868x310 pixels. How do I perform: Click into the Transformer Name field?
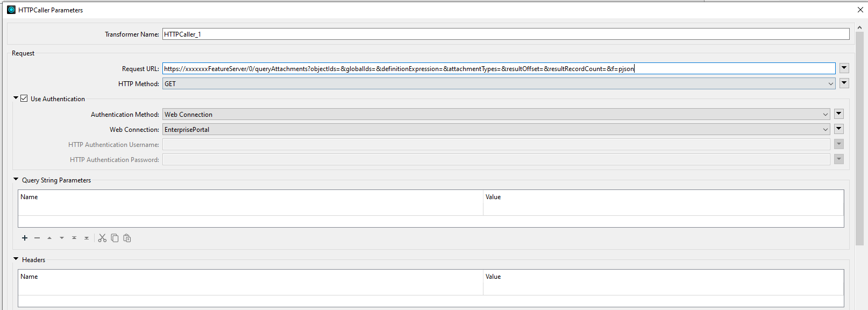point(506,34)
